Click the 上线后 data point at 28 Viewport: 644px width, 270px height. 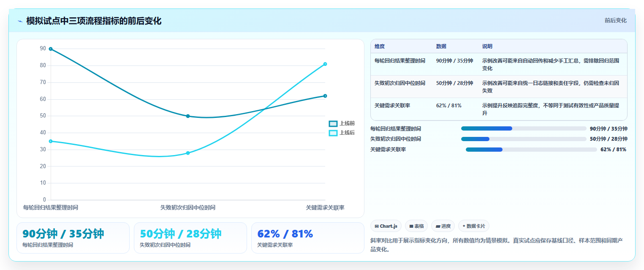point(188,153)
